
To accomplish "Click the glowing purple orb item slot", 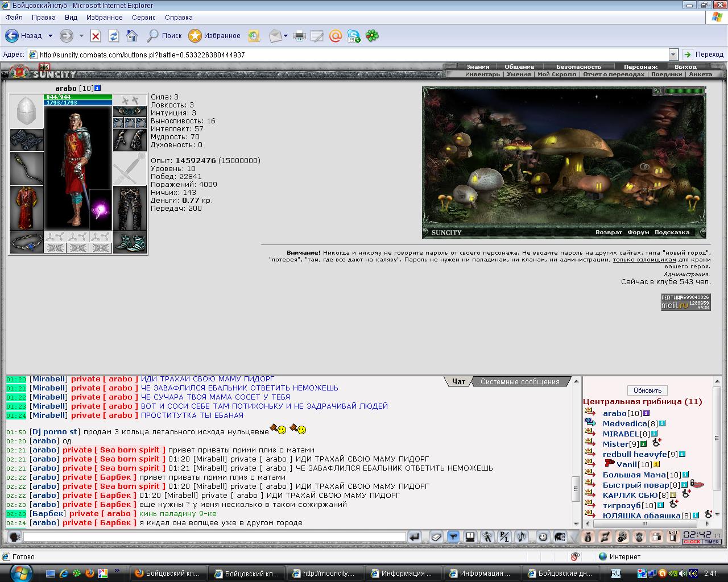I will tap(101, 209).
